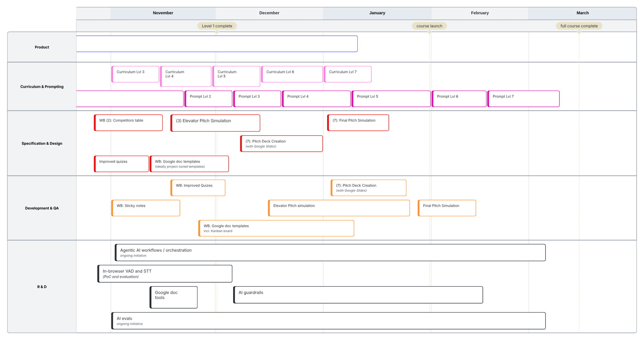Screen dimensions: 644x340
Task: Select orange '(7): Pitch Deck Creation' card
Action: 368,188
